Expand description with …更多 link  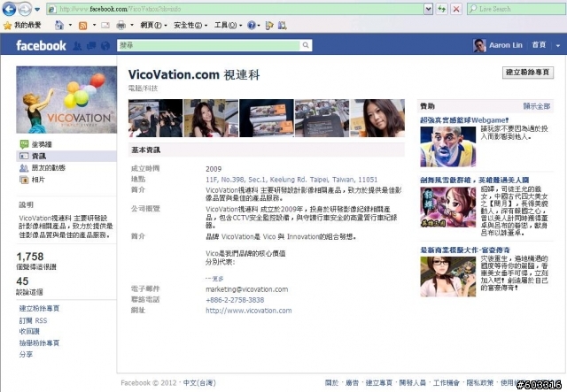pos(214,279)
